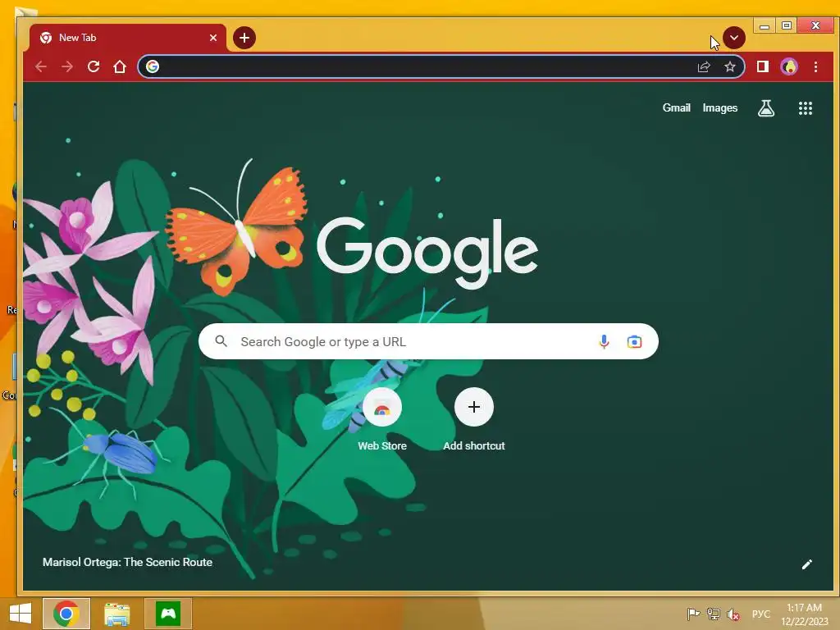840x630 pixels.
Task: Open Search Labs flask icon
Action: (766, 108)
